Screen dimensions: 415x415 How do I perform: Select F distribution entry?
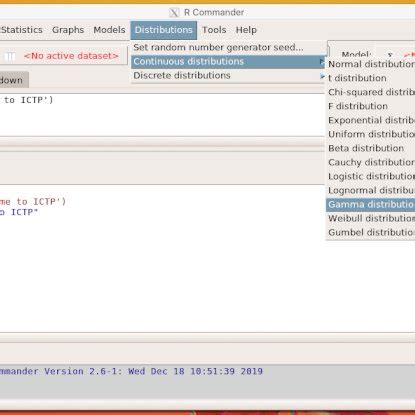(x=371, y=106)
